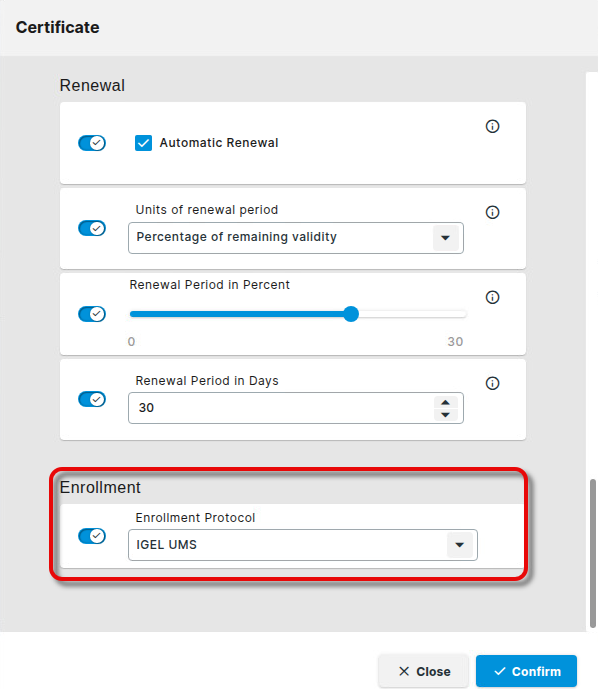Show info for Units of renewal period
Image resolution: width=598 pixels, height=689 pixels.
tap(492, 212)
